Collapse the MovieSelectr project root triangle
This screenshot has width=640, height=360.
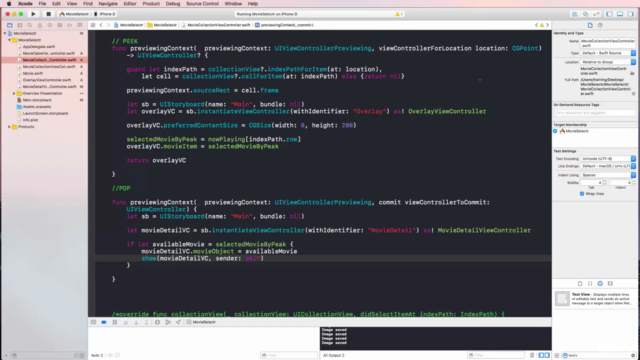tap(5, 33)
